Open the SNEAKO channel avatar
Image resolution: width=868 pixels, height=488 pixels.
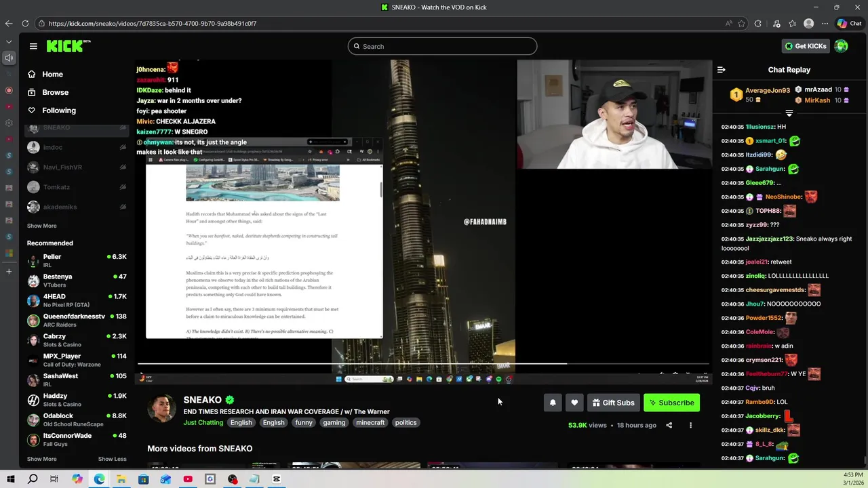162,408
